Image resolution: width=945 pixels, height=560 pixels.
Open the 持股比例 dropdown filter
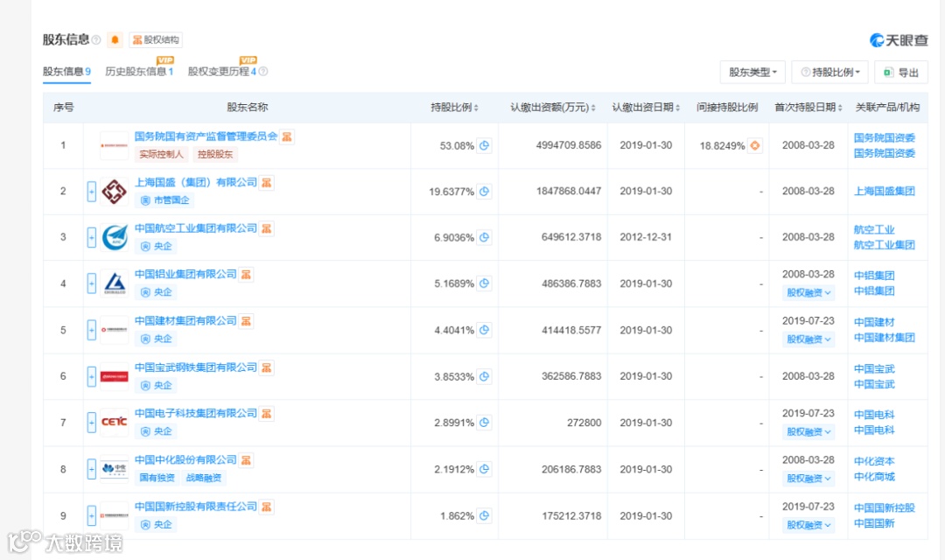click(829, 73)
